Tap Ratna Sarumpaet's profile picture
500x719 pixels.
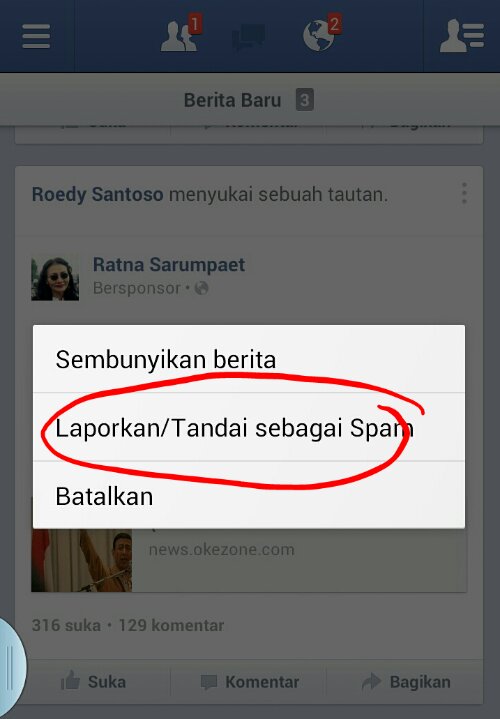[x=55, y=279]
